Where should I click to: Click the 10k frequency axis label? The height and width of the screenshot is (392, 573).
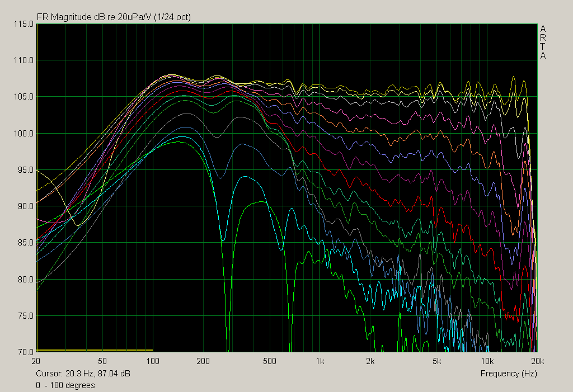[x=487, y=361]
